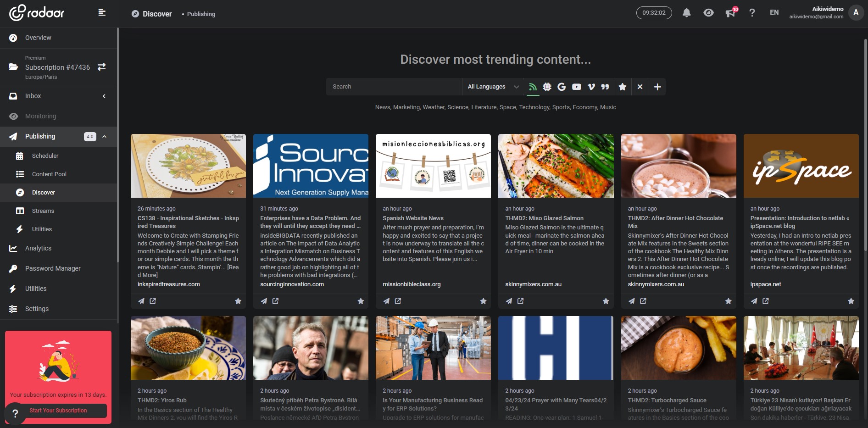The height and width of the screenshot is (428, 868).
Task: Open the Aikiwidemo account menu avatar
Action: pos(856,13)
